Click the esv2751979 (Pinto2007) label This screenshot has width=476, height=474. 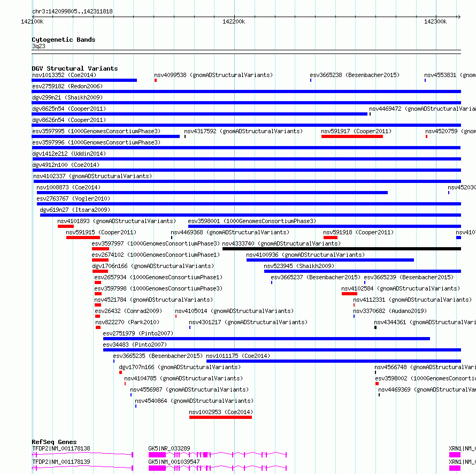[138, 333]
